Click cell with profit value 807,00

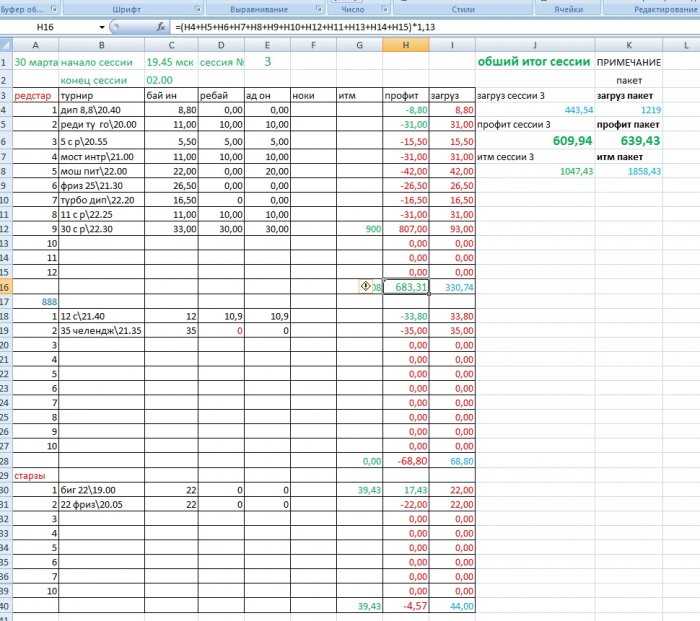[404, 228]
